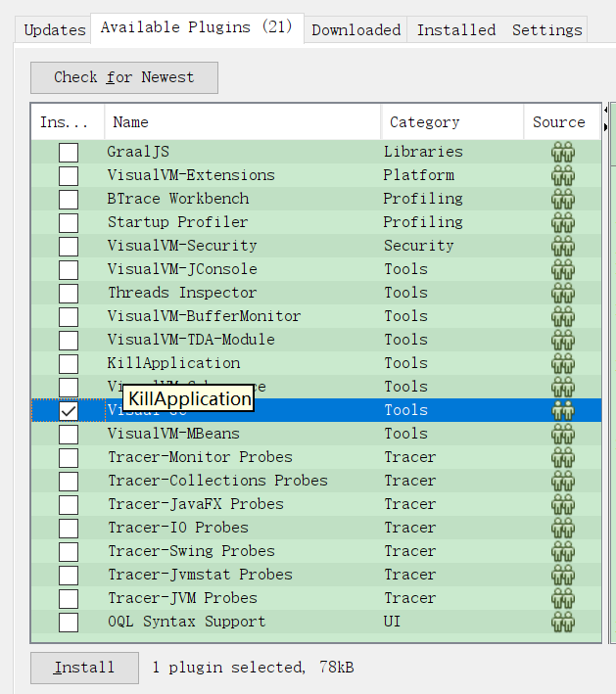Select the VisualVM-BufferMonitor plugin name
The height and width of the screenshot is (694, 616).
(204, 316)
